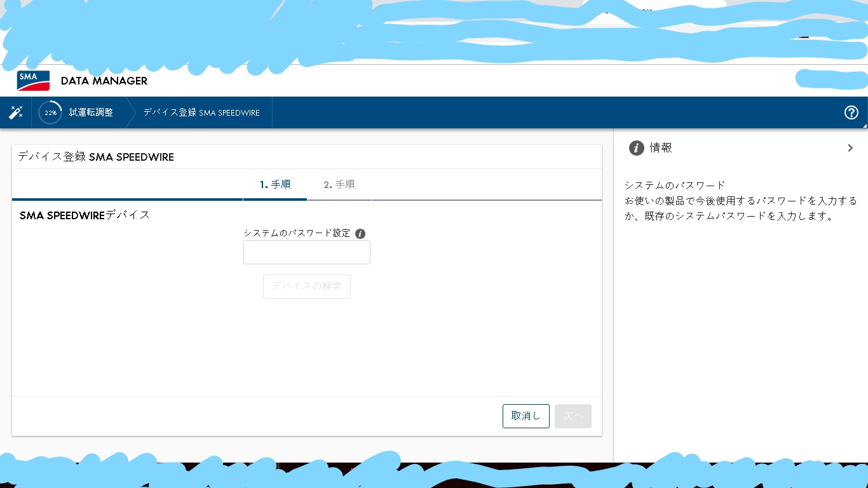The width and height of the screenshot is (868, 488).
Task: Focus the system password input field
Action: click(307, 252)
